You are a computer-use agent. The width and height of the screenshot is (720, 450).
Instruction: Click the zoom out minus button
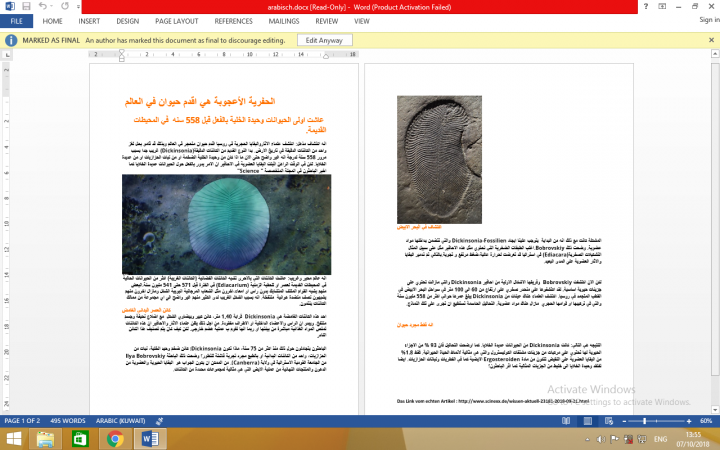point(624,421)
